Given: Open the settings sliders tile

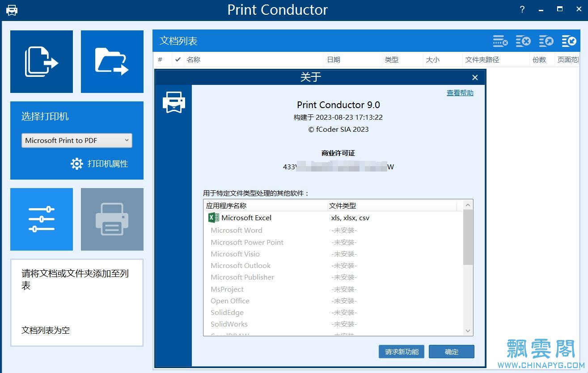Looking at the screenshot, I should (42, 219).
